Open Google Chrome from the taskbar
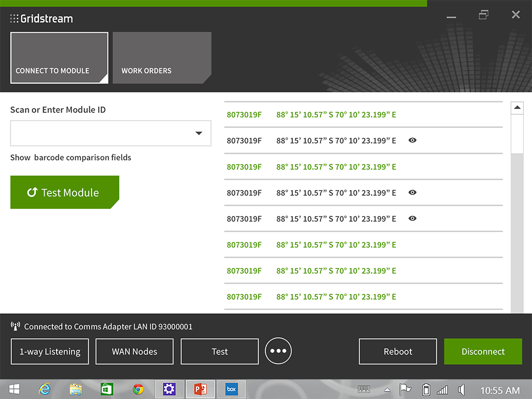 [x=138, y=389]
